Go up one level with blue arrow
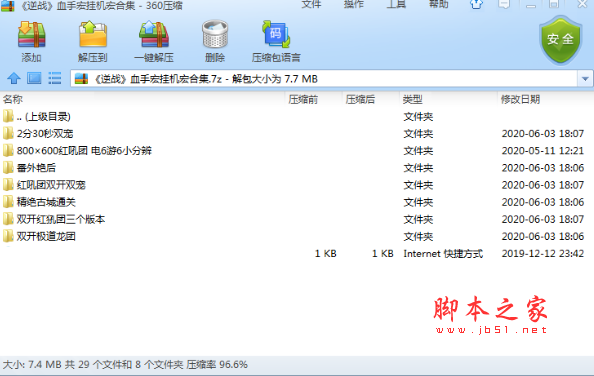 (14, 78)
